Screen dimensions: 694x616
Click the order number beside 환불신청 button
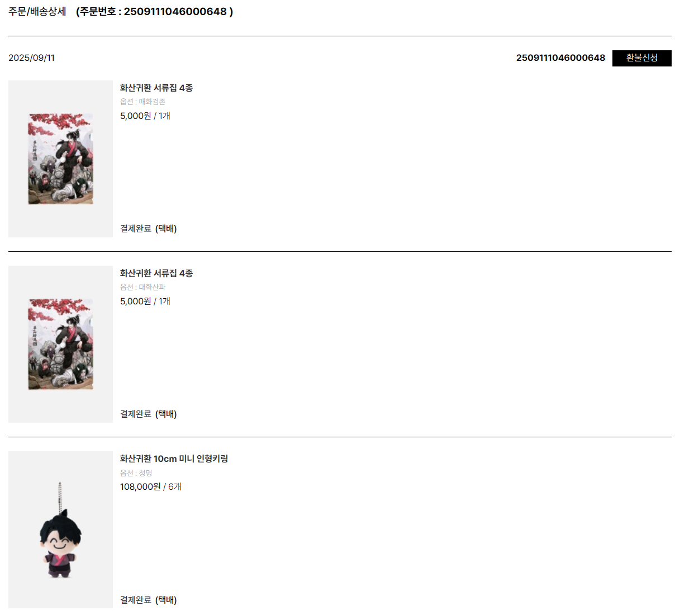[x=560, y=58]
